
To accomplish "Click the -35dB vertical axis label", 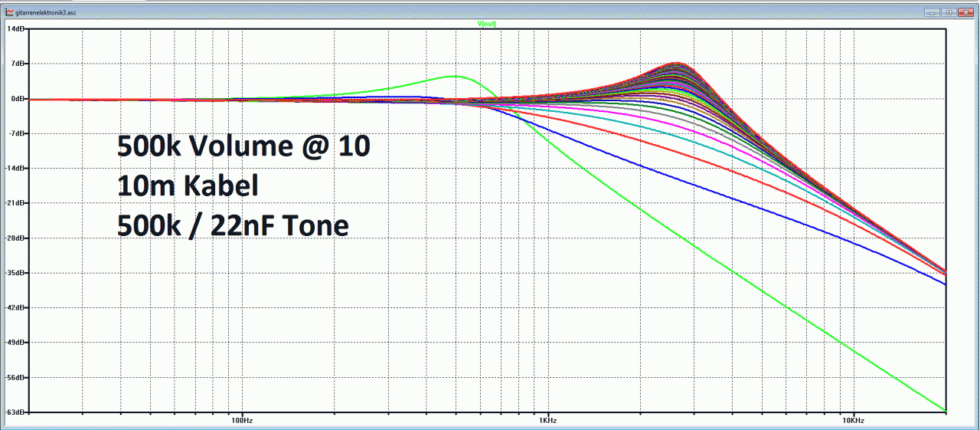I will pyautogui.click(x=15, y=273).
